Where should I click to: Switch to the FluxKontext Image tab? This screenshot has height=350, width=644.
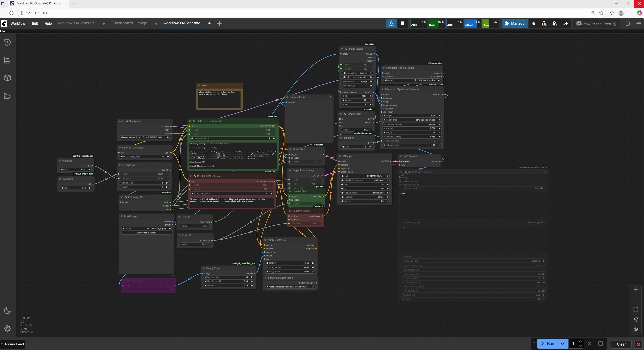pyautogui.click(x=129, y=23)
